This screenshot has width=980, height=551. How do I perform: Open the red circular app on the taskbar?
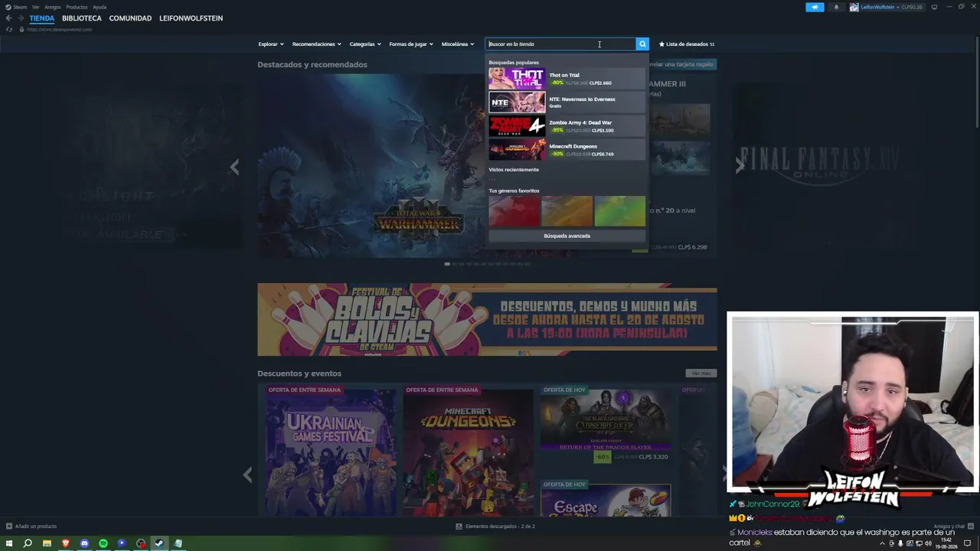(141, 543)
